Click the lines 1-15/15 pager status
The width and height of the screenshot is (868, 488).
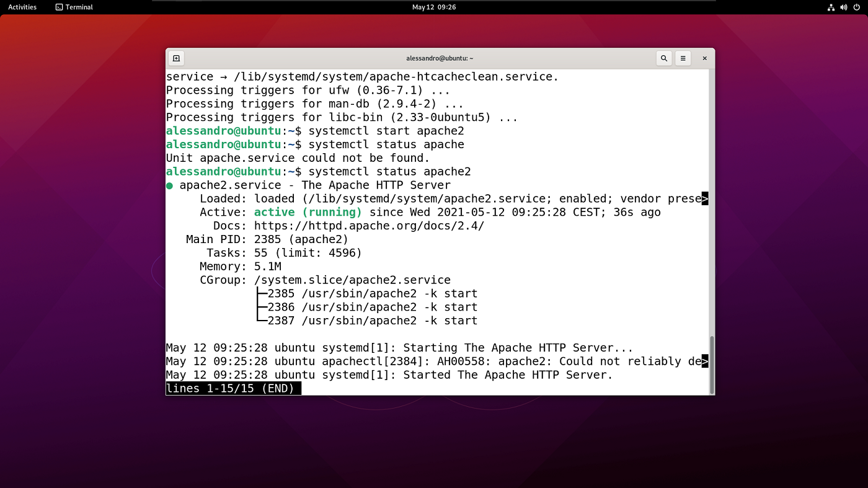(233, 388)
